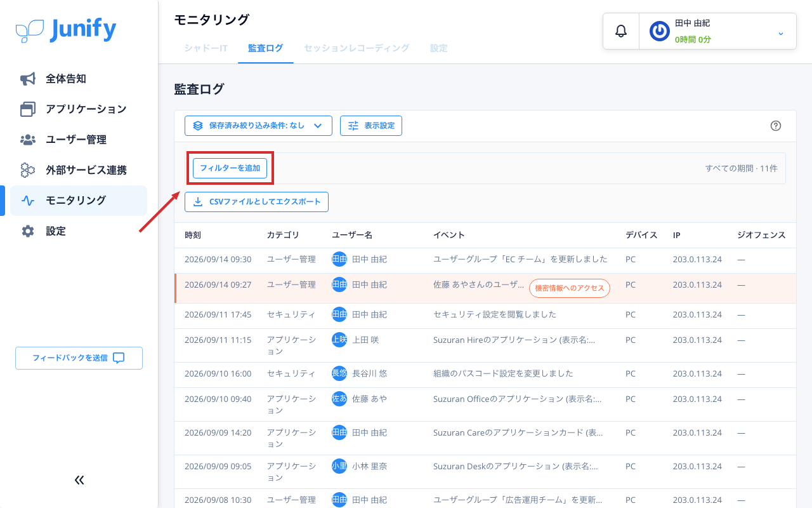Viewport: 812px width, 508px height.
Task: Collapse the sidebar with double chevron
Action: [x=79, y=480]
